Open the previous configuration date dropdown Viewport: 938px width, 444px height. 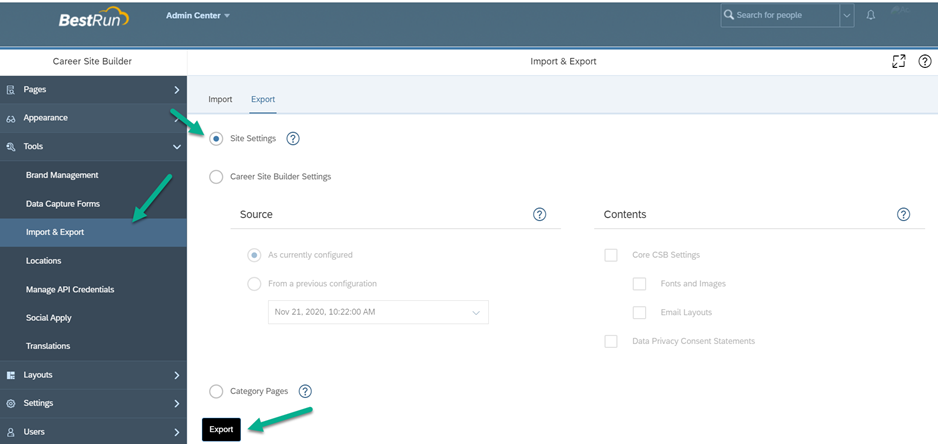point(378,312)
